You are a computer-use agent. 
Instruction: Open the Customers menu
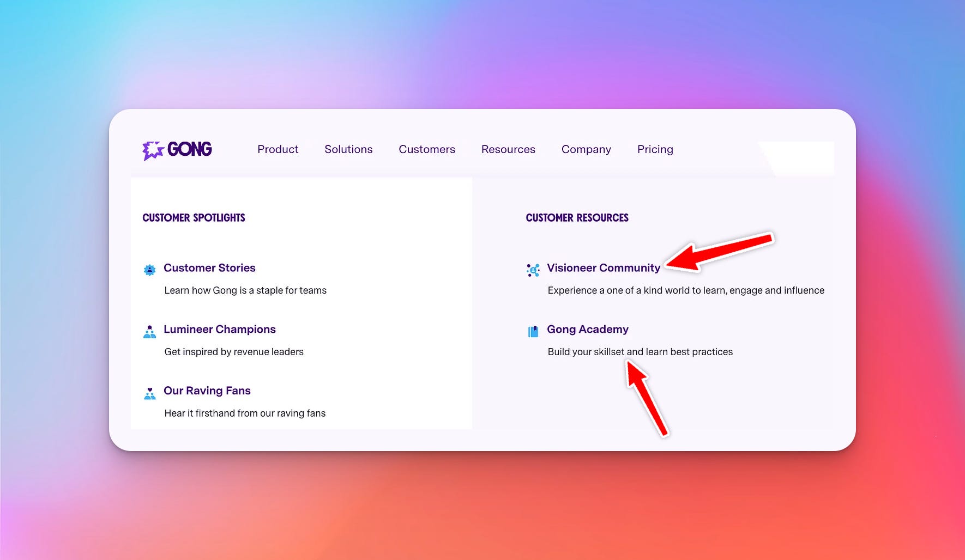tap(427, 149)
